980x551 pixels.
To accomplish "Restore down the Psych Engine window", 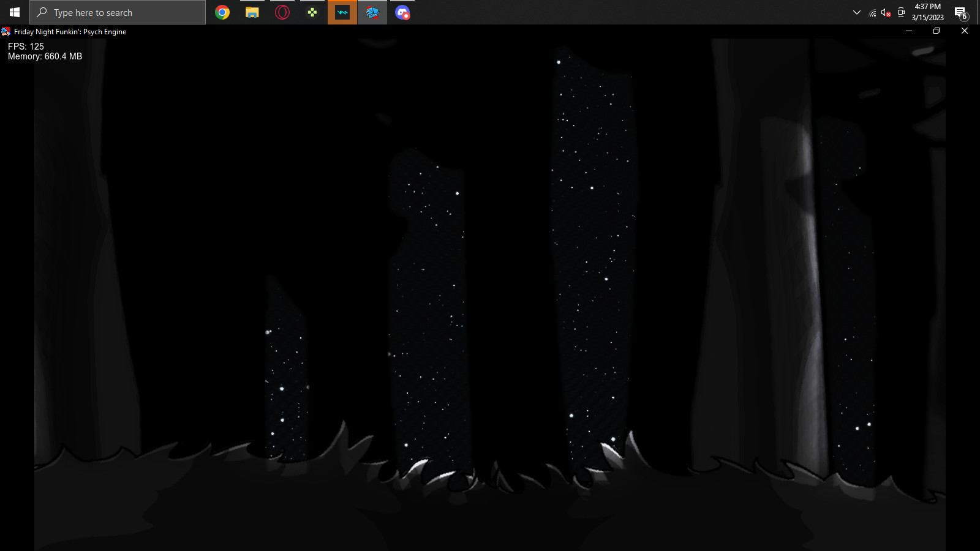I will coord(937,31).
